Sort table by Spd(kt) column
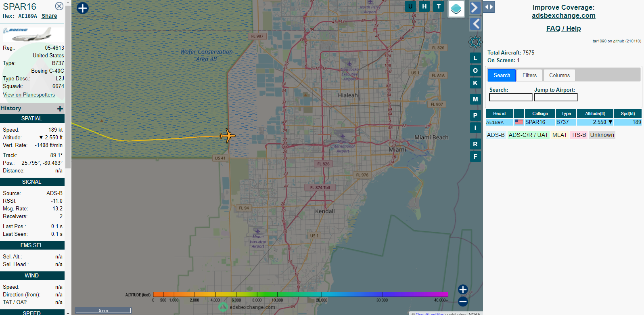The height and width of the screenshot is (315, 644). point(628,113)
